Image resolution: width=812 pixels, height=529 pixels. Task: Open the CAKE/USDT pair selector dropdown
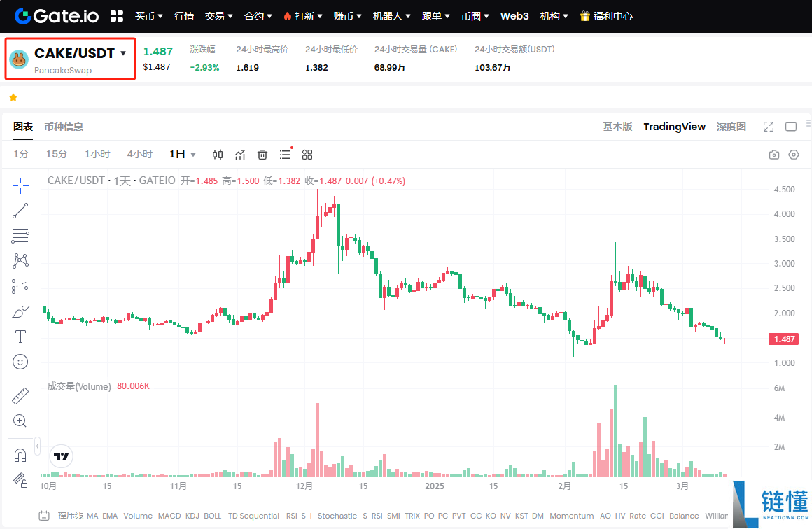80,53
